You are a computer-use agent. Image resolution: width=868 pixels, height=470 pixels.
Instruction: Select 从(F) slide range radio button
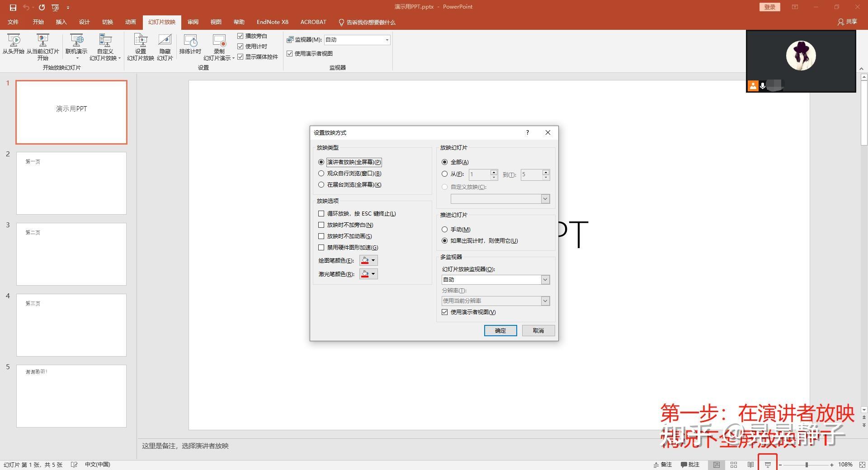(445, 174)
